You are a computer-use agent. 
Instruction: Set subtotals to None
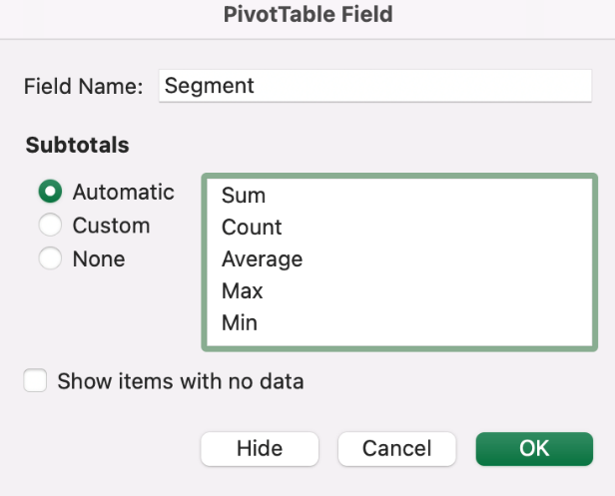click(50, 258)
